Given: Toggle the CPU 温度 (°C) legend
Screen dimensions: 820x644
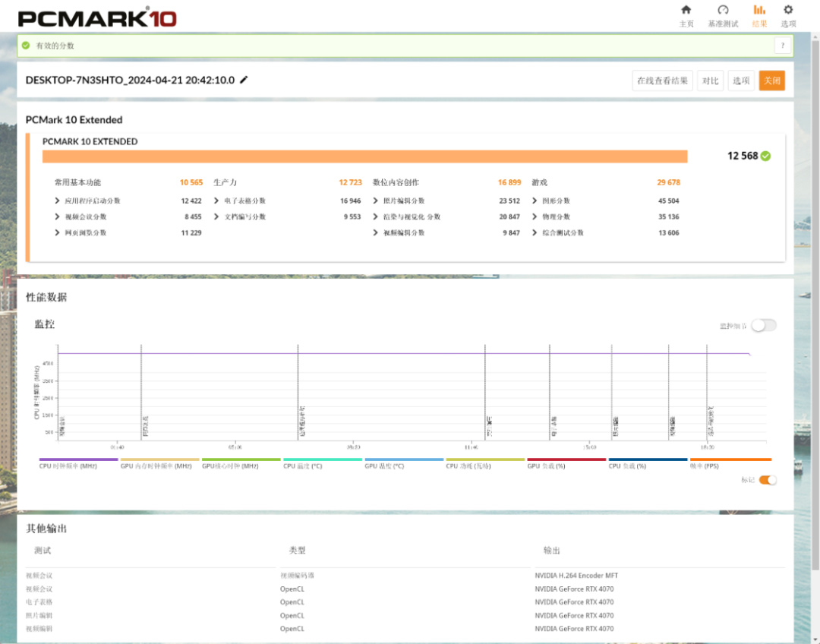Looking at the screenshot, I should [323, 463].
